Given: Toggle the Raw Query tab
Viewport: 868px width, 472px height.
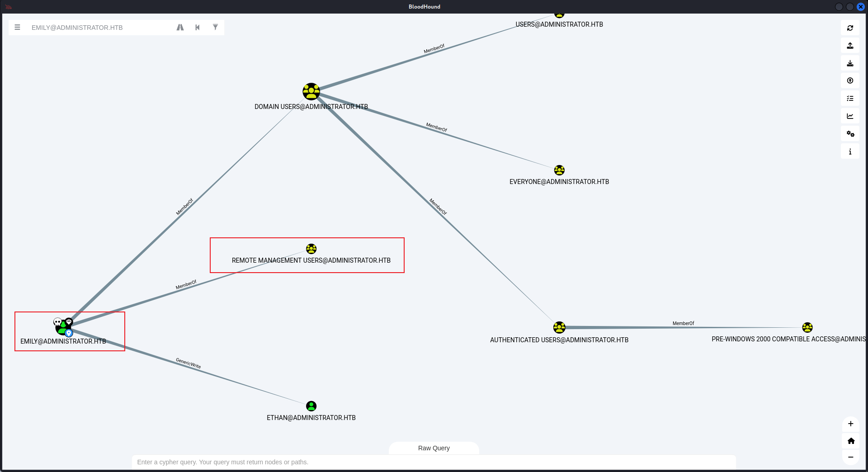Looking at the screenshot, I should point(434,448).
